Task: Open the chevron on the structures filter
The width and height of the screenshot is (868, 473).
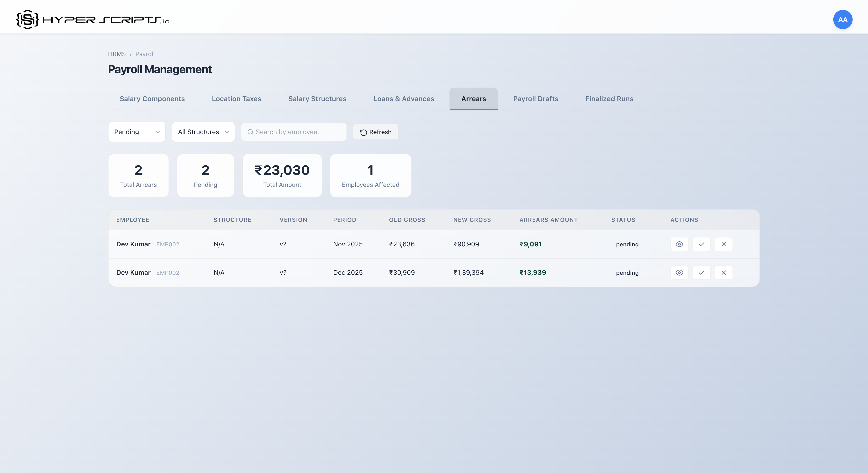Action: pos(227,132)
